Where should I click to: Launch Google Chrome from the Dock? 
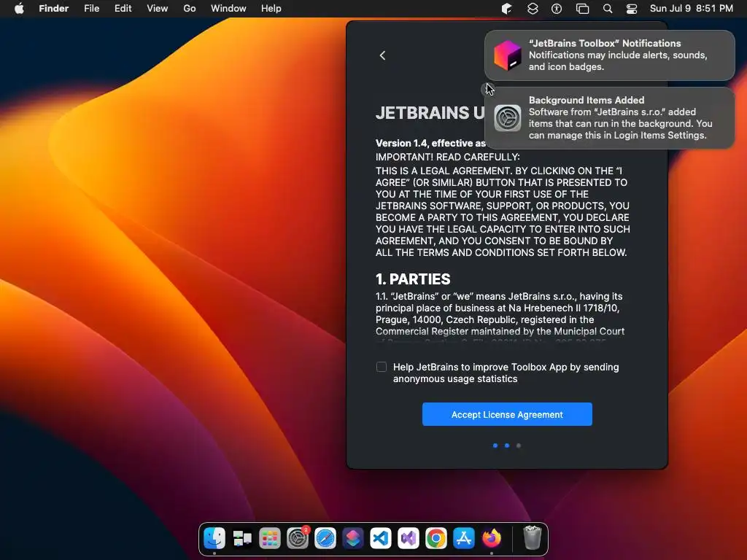click(x=436, y=538)
